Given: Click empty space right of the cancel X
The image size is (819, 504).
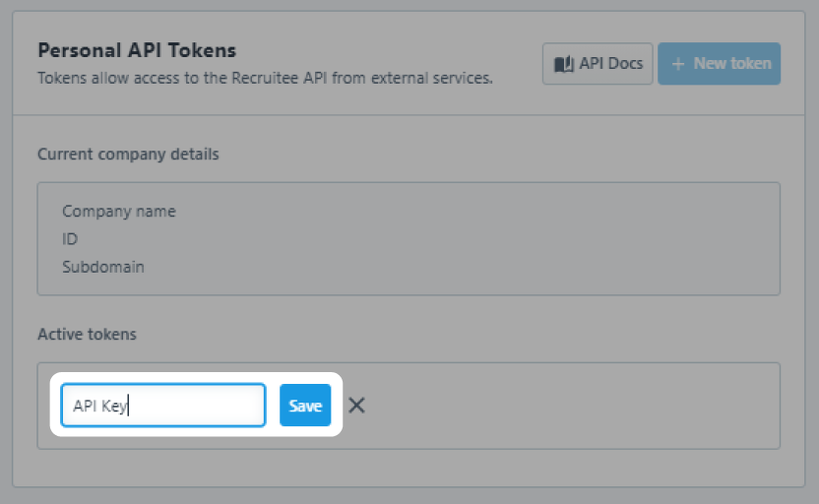Looking at the screenshot, I should click(571, 406).
